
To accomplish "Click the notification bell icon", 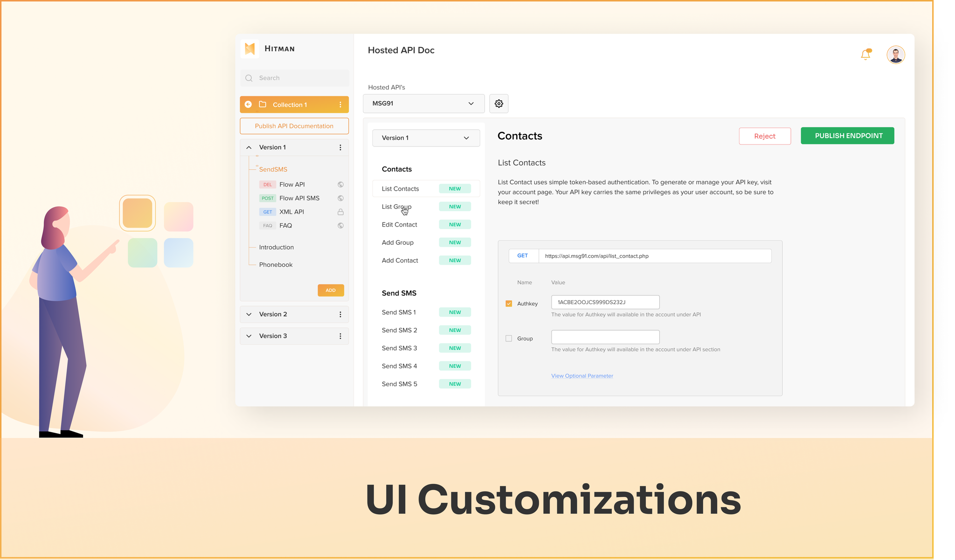I will click(865, 55).
